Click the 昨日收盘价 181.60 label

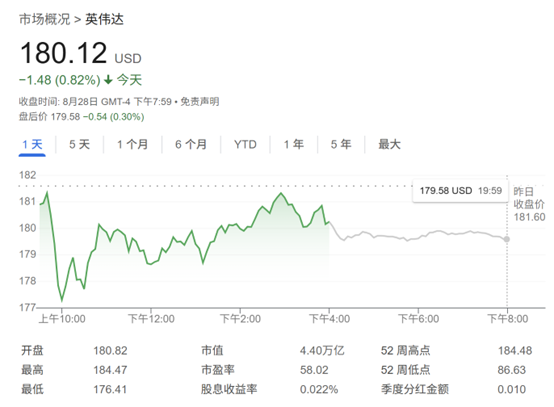[529, 204]
